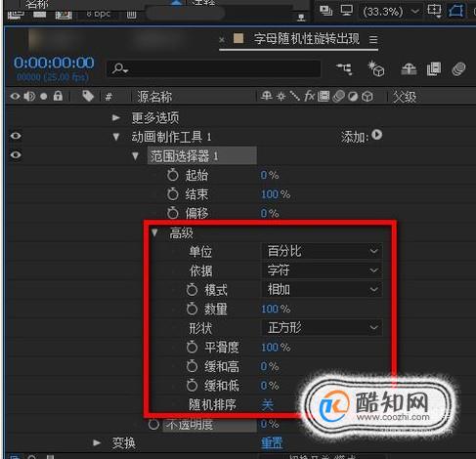This screenshot has height=459, width=476.
Task: Click the 添加 arrow button
Action: 377,135
